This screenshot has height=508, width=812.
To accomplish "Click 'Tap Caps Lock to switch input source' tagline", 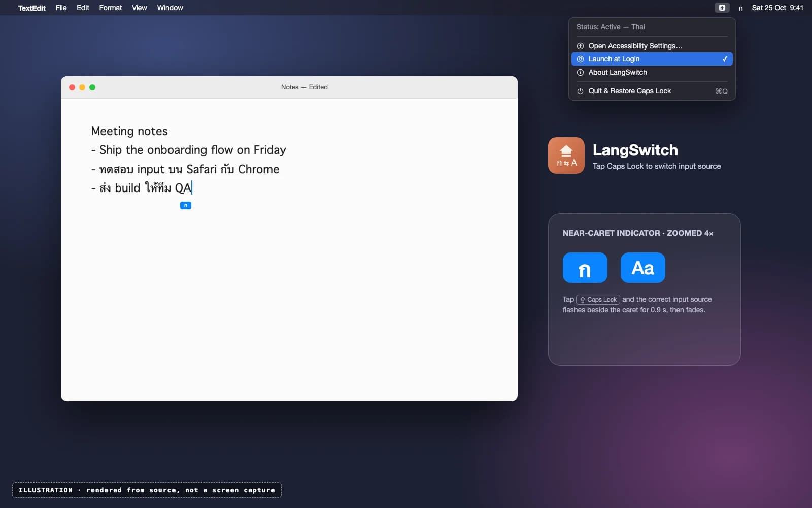I will (657, 166).
